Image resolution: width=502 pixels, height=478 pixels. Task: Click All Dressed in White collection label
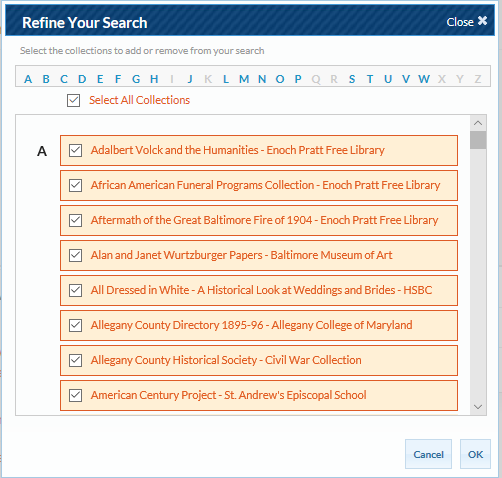(x=261, y=290)
